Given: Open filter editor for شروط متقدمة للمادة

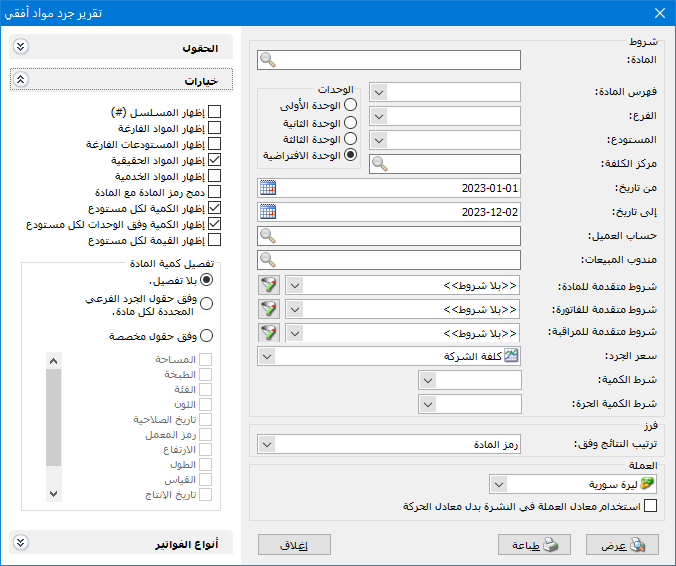Looking at the screenshot, I should coord(269,285).
